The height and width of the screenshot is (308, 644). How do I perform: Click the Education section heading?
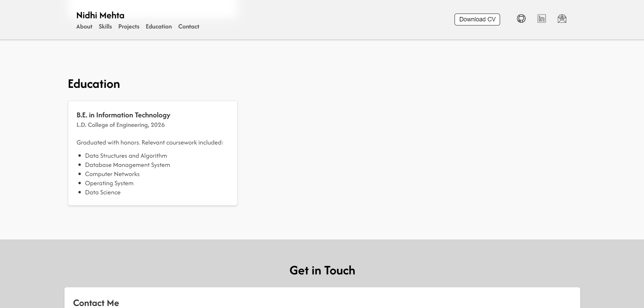tap(94, 84)
